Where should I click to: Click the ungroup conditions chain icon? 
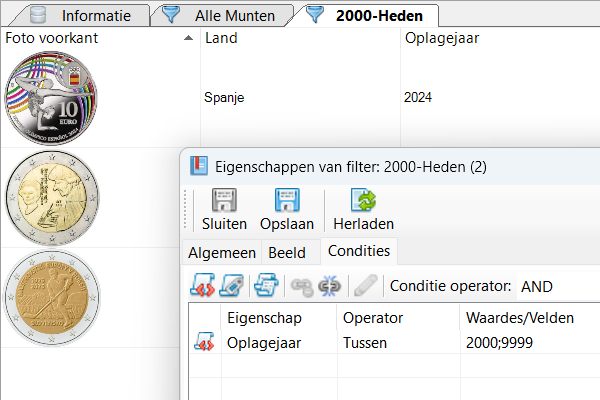pos(328,286)
